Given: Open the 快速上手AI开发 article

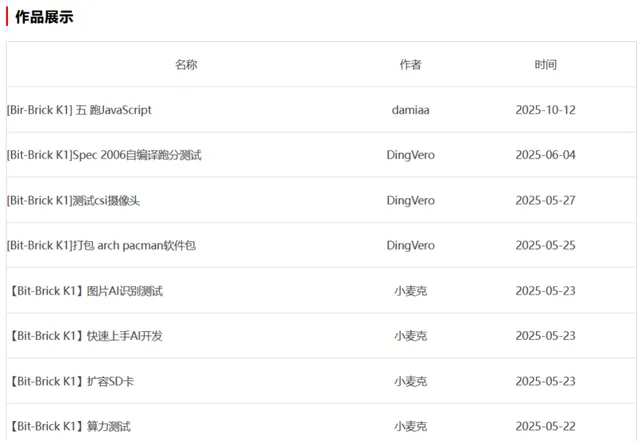Looking at the screenshot, I should 85,336.
